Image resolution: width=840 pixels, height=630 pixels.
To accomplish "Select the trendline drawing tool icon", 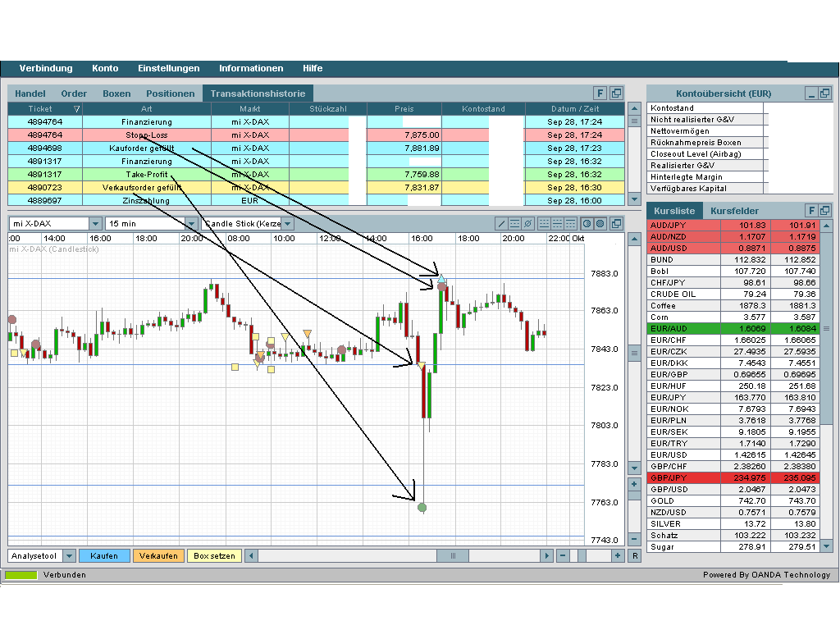I will click(x=501, y=223).
